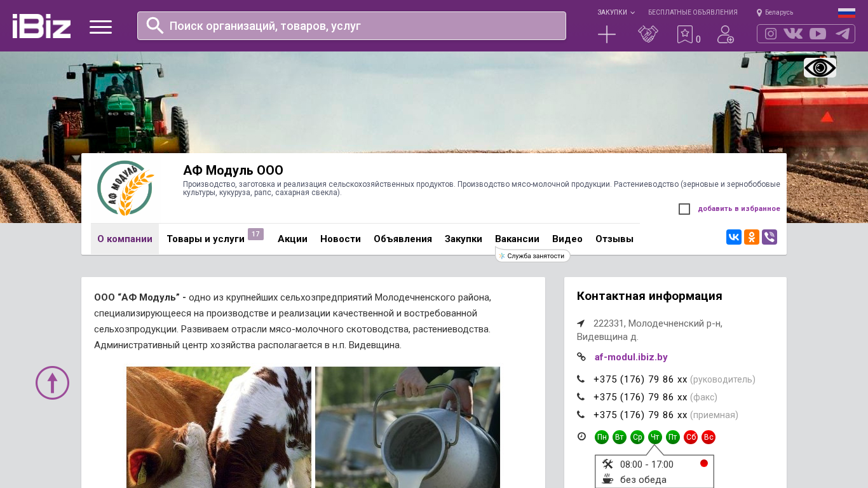Open the Вакансии tab
Image resolution: width=868 pixels, height=488 pixels.
pos(517,239)
